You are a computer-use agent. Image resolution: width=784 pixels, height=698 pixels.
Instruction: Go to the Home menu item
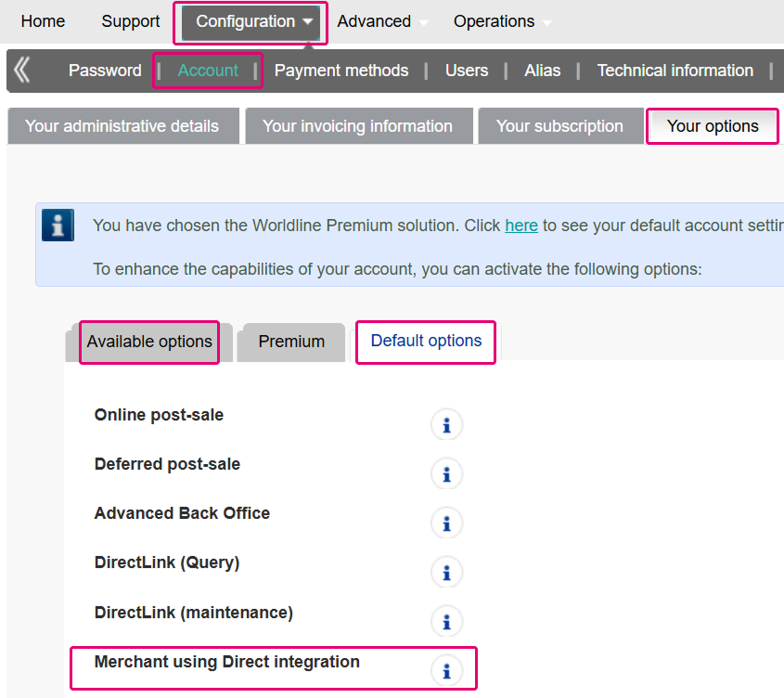[43, 21]
